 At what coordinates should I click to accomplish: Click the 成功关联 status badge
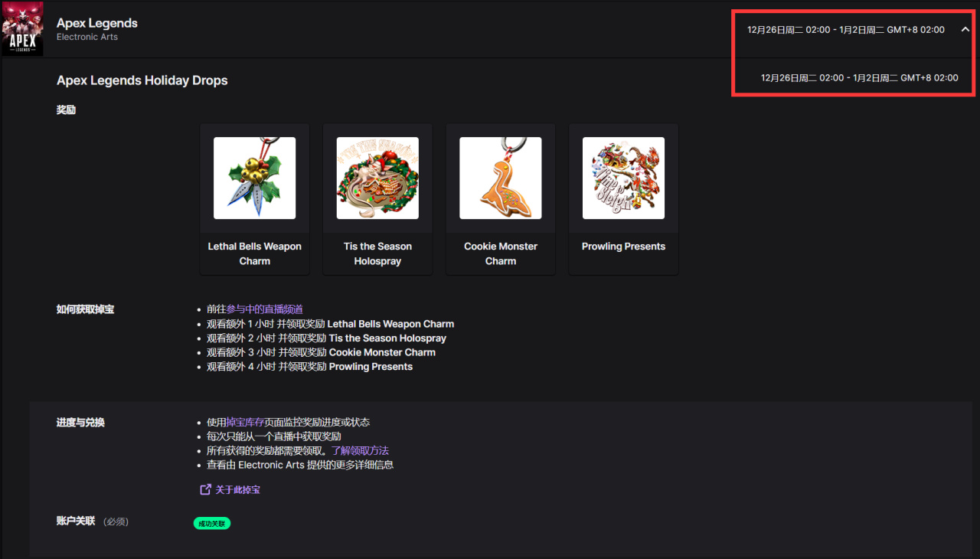click(x=212, y=524)
